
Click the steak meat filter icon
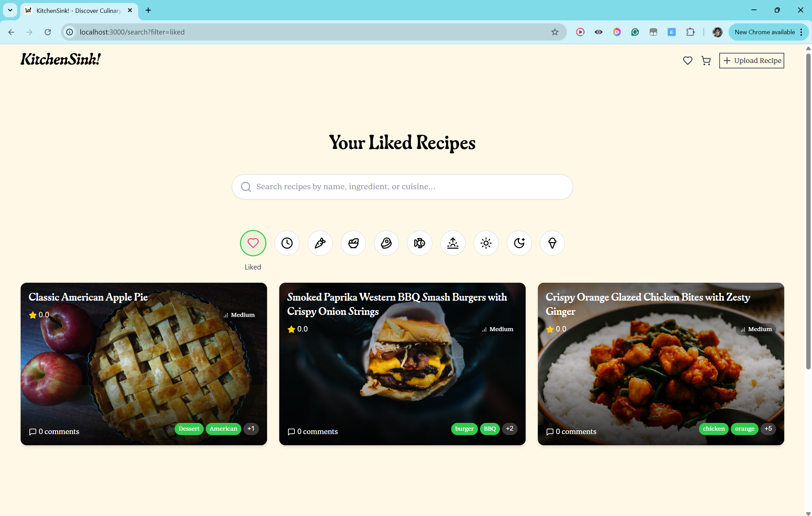click(386, 243)
